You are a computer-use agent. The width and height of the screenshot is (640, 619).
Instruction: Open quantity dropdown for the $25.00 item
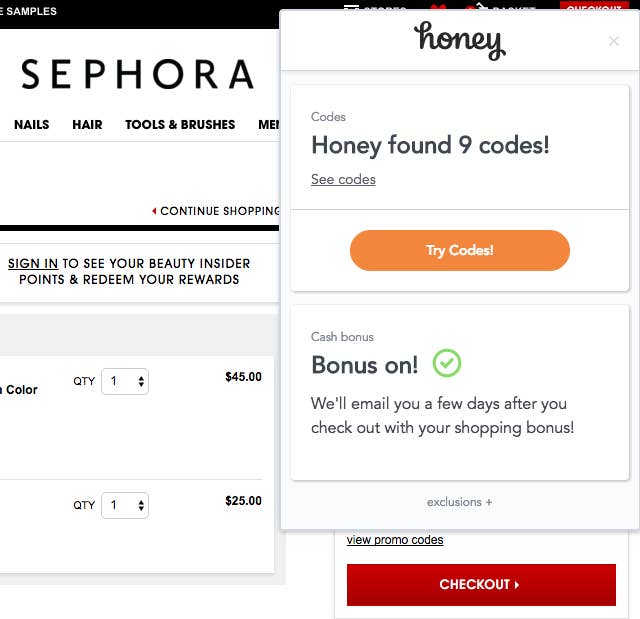point(125,505)
